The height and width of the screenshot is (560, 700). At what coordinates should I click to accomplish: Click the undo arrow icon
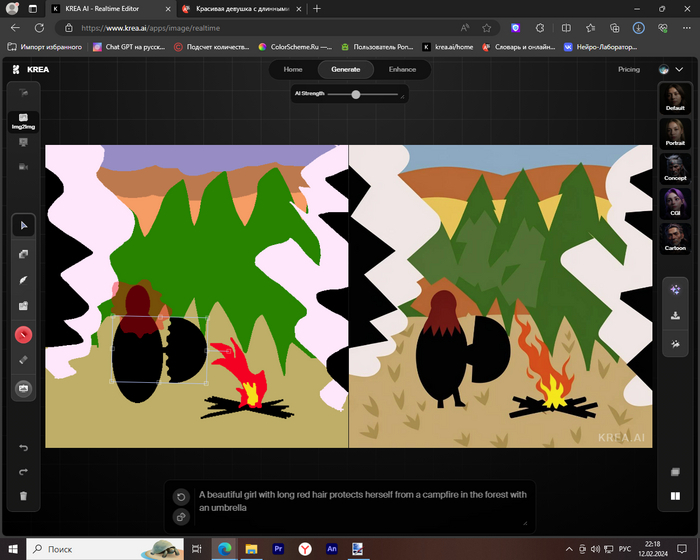24,447
